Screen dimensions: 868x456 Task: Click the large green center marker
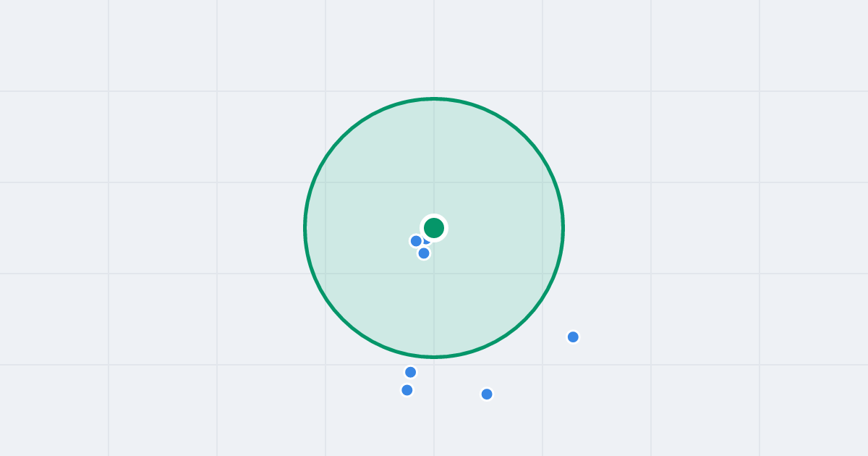(434, 228)
